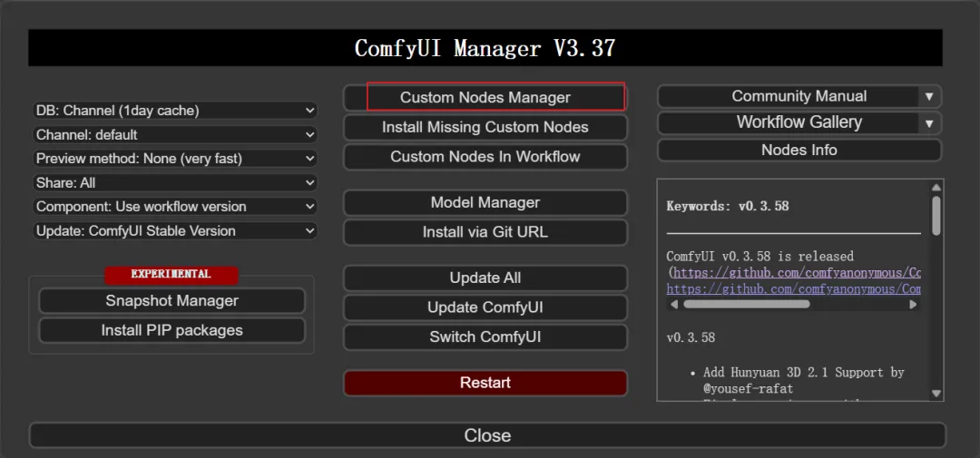This screenshot has width=980, height=458.
Task: Click Install Missing Custom Nodes
Action: pyautogui.click(x=485, y=128)
